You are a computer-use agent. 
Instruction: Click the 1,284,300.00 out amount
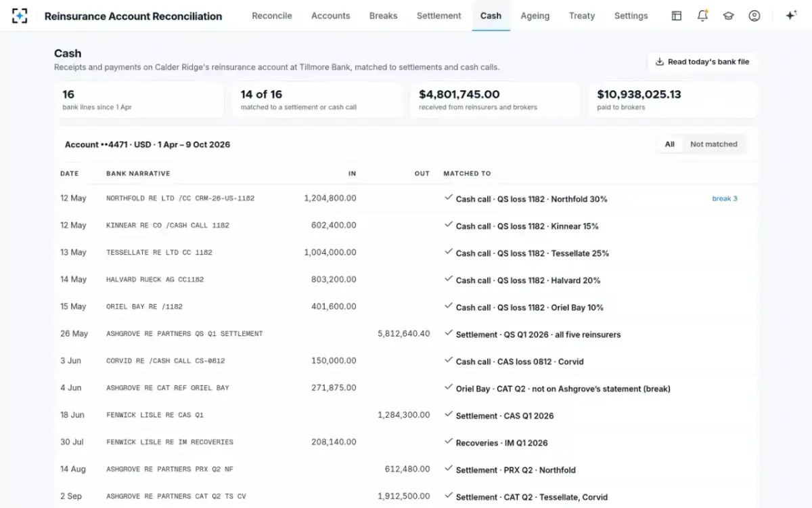(404, 415)
